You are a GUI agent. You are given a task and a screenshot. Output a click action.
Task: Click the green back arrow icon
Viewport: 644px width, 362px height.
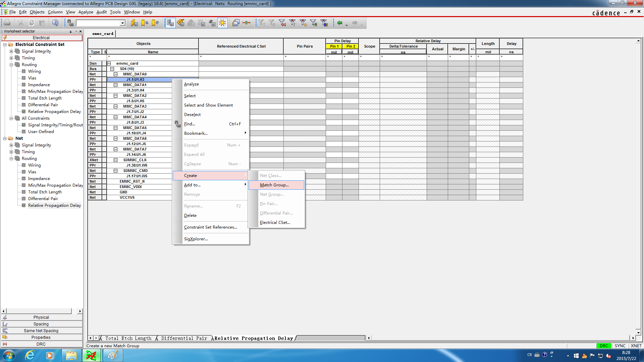coord(340,23)
